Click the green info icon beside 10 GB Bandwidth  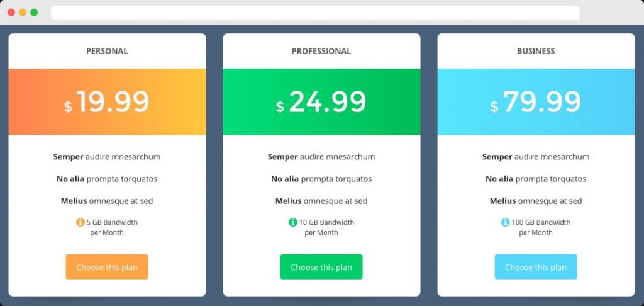(x=293, y=222)
